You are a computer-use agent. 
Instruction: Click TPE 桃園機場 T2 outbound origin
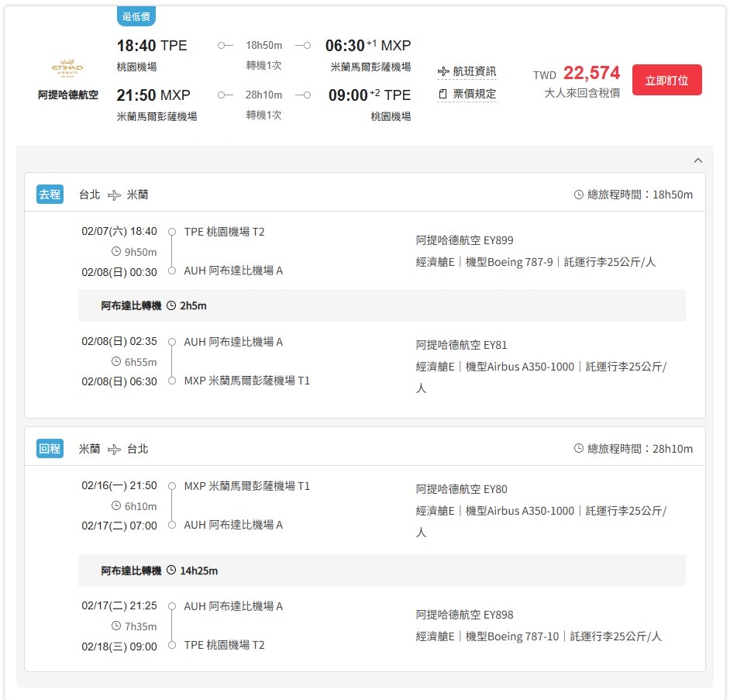coord(225,232)
